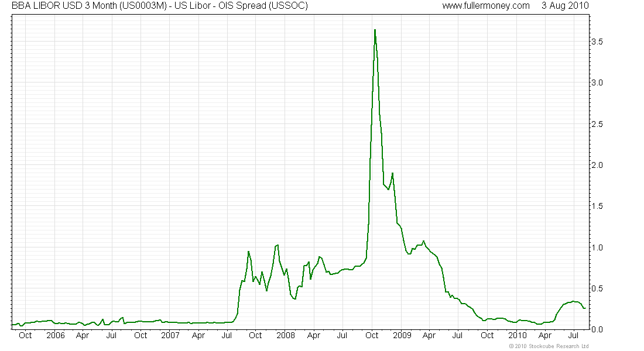Click the 'US Libor - OIS Spread (USSOC)' title text

point(241,6)
